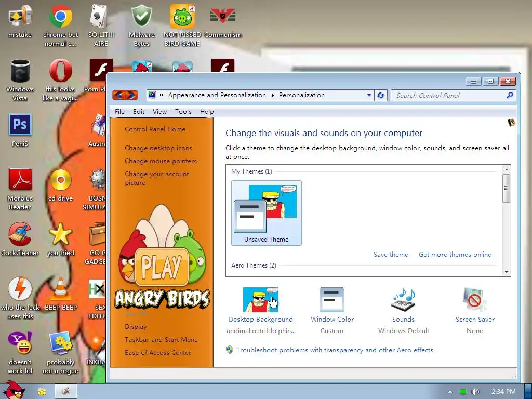Expand the breadcrumb arrow after Appearance and Personalization
This screenshot has width=532, height=399.
(x=272, y=96)
